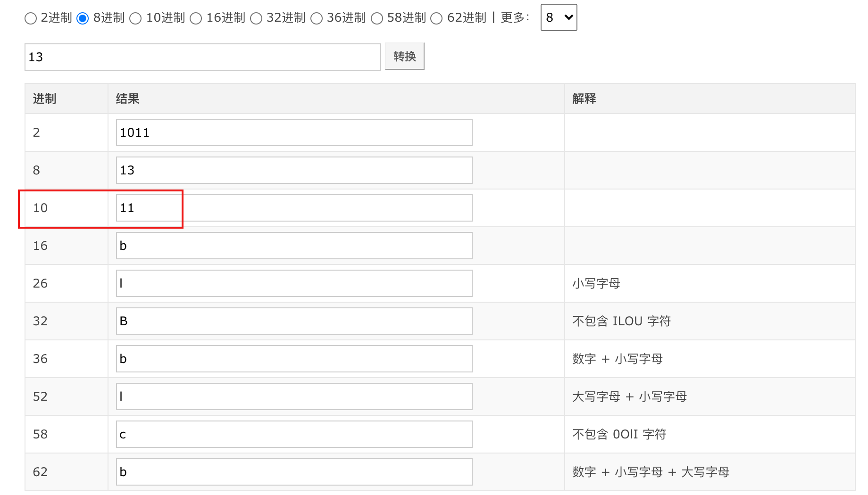Viewport: 868px width, 495px height.
Task: Click the 小写字母 explanation text
Action: point(596,283)
